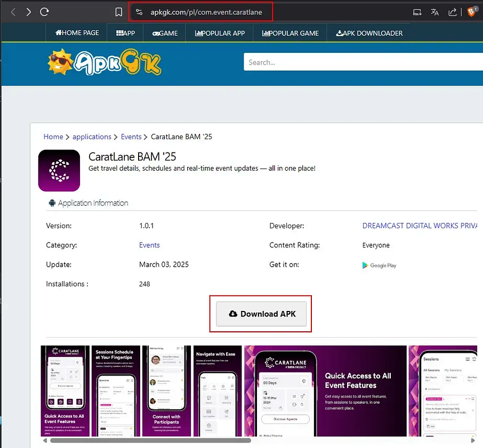Open Sessions Schedule at Your Fingertips screenshot

click(116, 391)
